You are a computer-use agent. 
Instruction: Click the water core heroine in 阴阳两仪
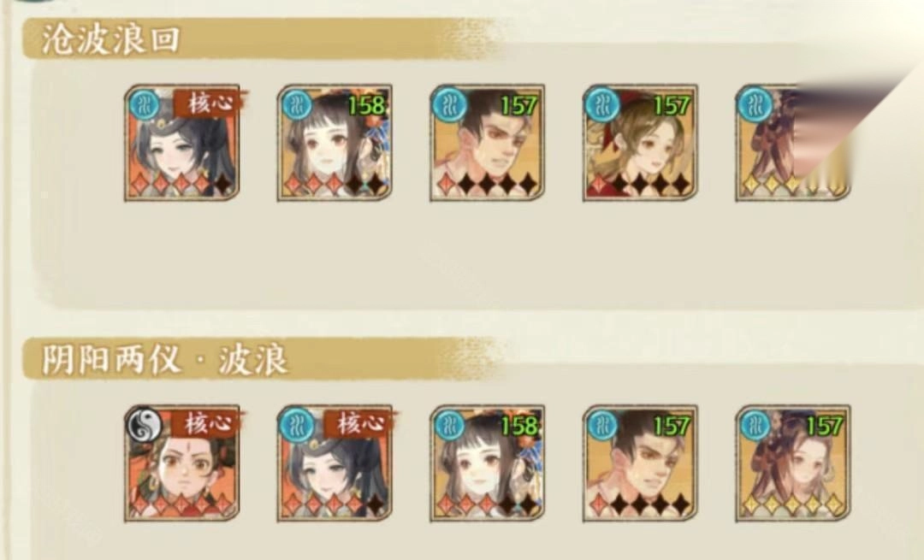pos(335,463)
